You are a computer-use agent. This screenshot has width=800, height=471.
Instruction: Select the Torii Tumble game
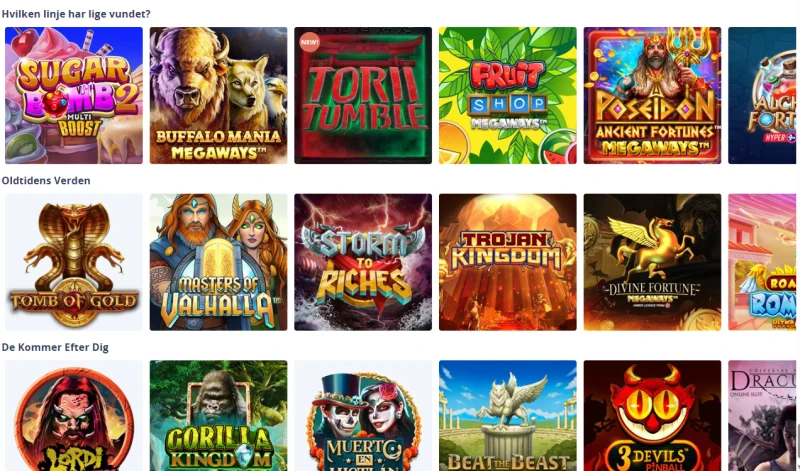pos(363,95)
